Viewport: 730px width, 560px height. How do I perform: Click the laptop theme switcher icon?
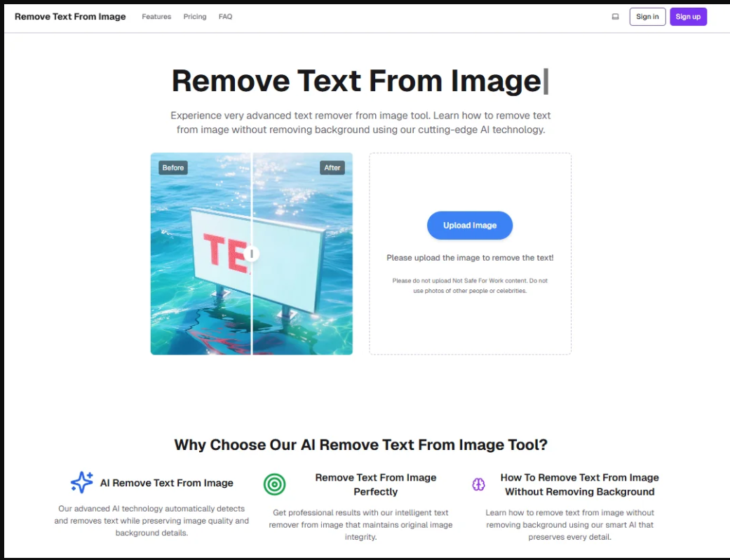point(615,17)
